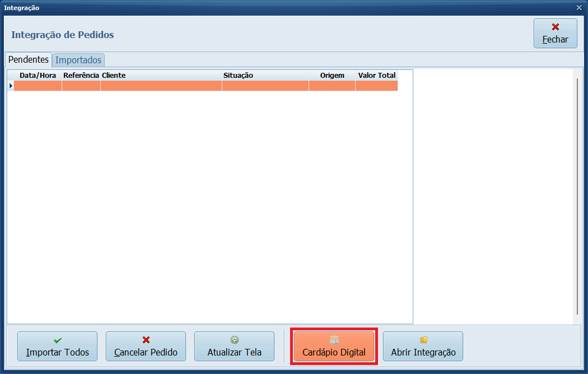Click the Valor Total column header

click(x=376, y=75)
